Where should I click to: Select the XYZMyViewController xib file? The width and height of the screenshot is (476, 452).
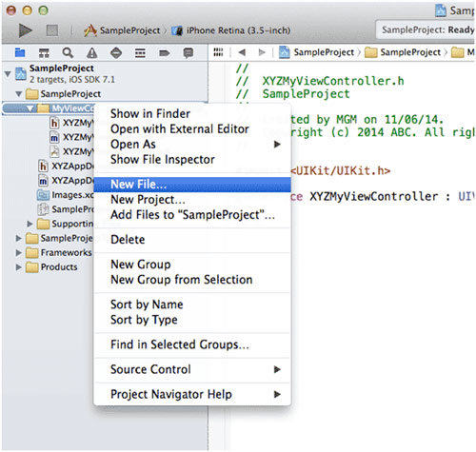[71, 152]
